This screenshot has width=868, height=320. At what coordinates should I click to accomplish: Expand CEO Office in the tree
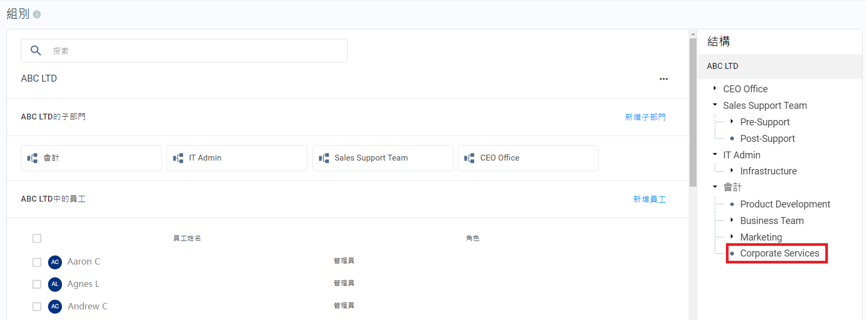pos(715,88)
